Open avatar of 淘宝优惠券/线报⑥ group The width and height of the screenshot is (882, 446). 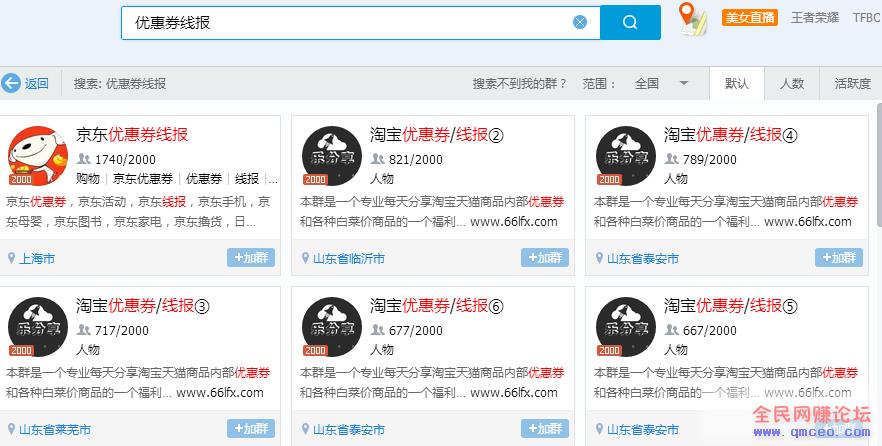[x=332, y=327]
